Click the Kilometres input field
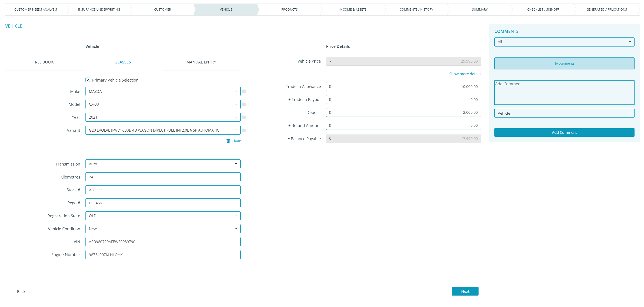The image size is (644, 307). point(163,177)
